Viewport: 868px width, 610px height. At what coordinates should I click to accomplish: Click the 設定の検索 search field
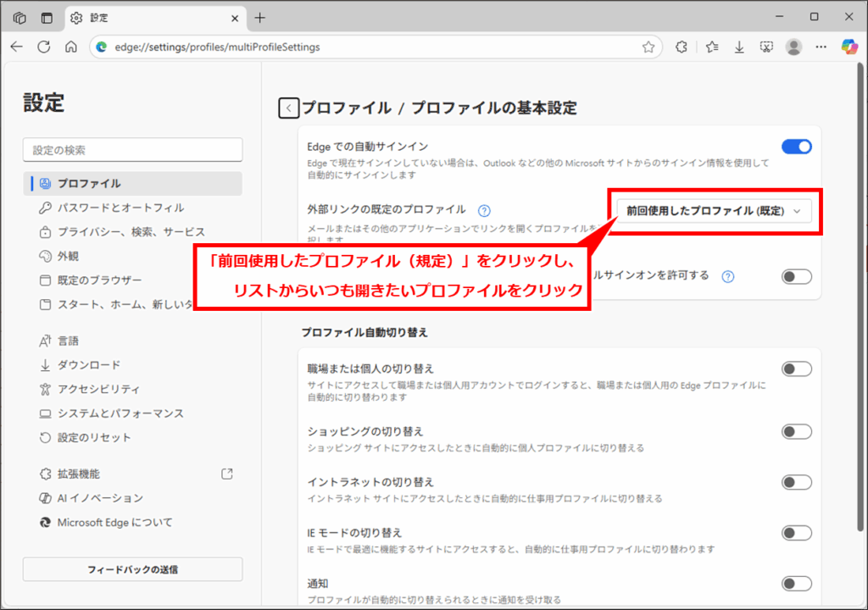click(x=131, y=149)
